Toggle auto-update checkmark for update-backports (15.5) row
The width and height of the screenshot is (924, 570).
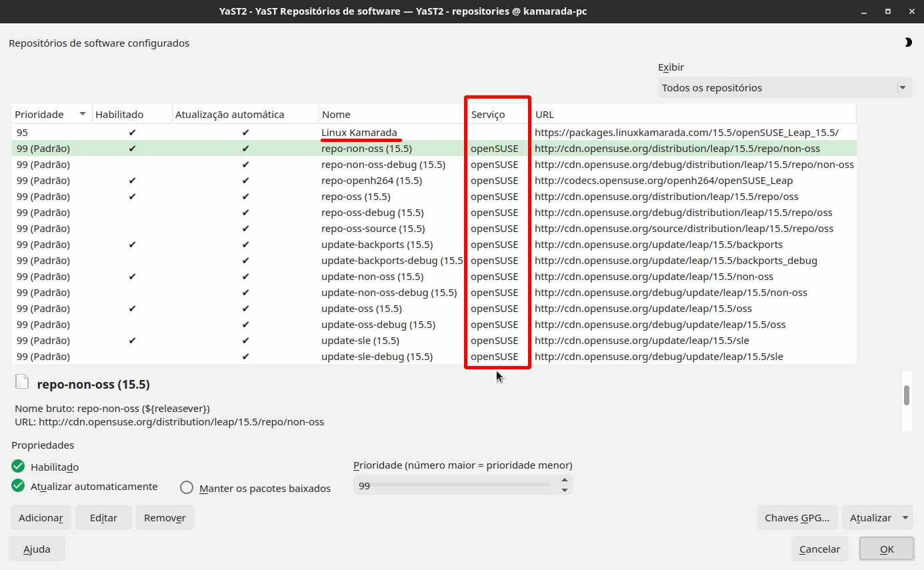point(245,245)
